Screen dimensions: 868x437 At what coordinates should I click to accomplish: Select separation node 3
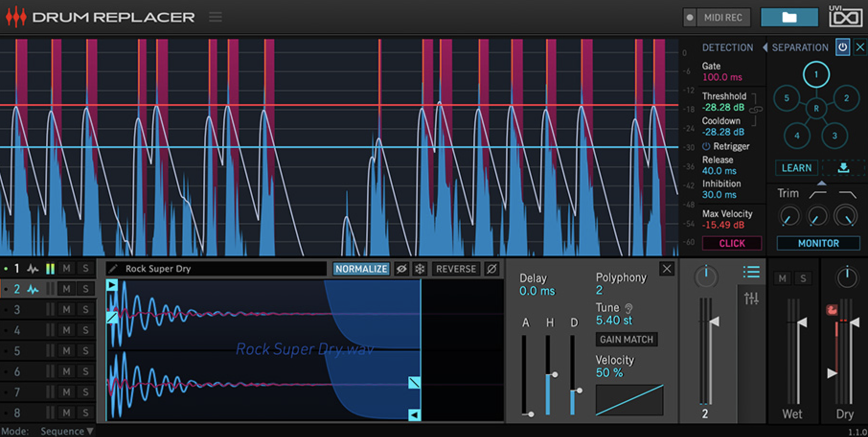pyautogui.click(x=834, y=136)
